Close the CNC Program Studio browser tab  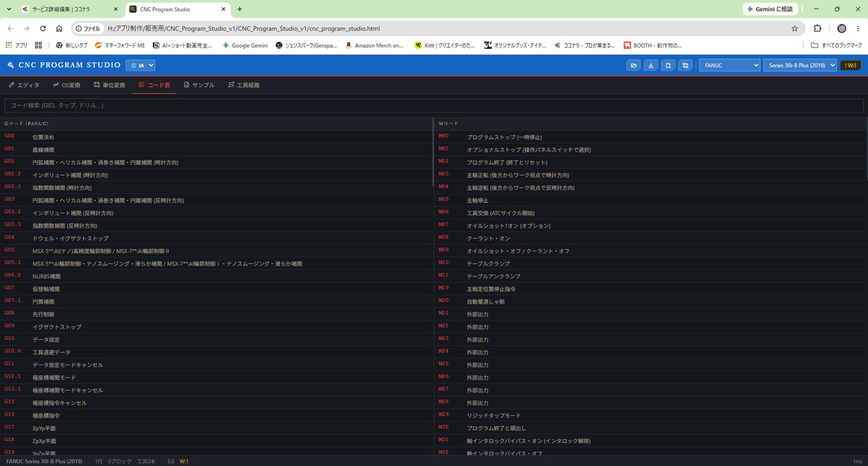pyautogui.click(x=223, y=9)
